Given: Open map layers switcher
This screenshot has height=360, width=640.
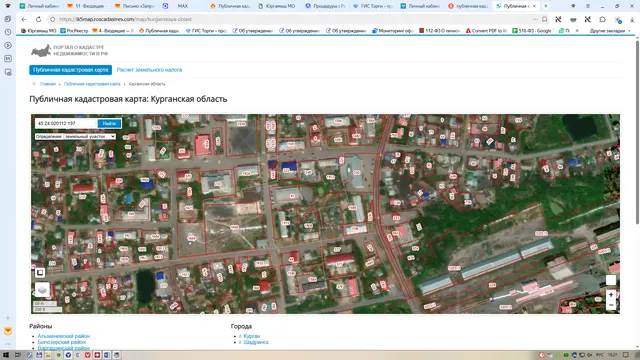Looking at the screenshot, I should coord(42,290).
